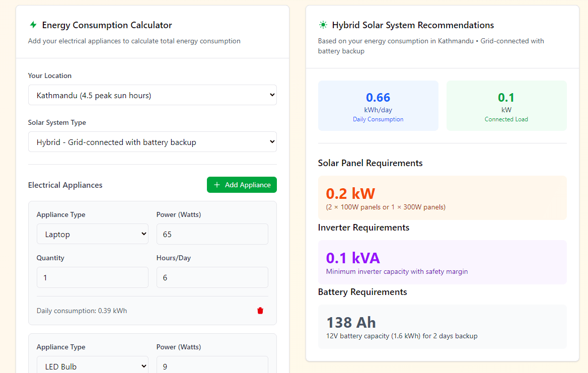588x373 pixels.
Task: Click the Energy Consumption Calculator title
Action: click(107, 25)
